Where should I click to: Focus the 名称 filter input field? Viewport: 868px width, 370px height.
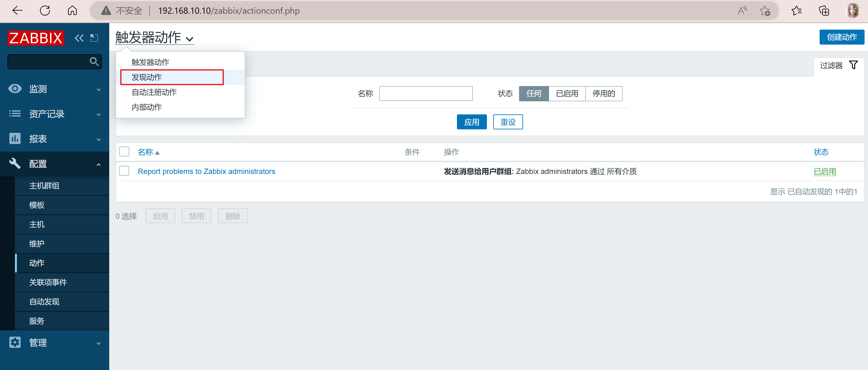pos(426,94)
